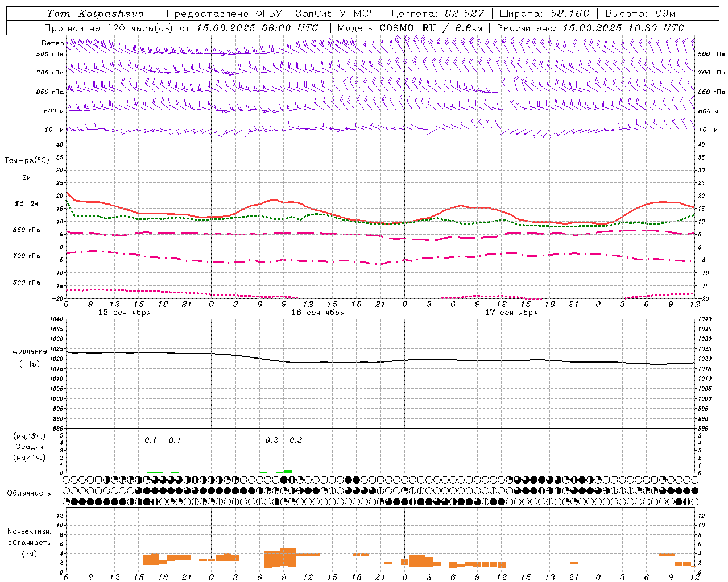This screenshot has height=582, width=728.
Task: Click the (гПа) unit under Давление
Action: click(x=30, y=364)
